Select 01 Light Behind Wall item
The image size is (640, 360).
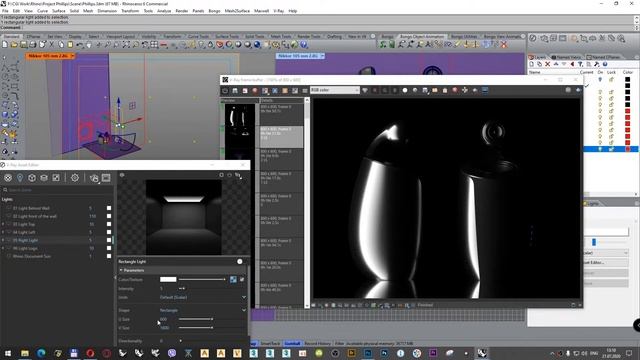[31, 208]
